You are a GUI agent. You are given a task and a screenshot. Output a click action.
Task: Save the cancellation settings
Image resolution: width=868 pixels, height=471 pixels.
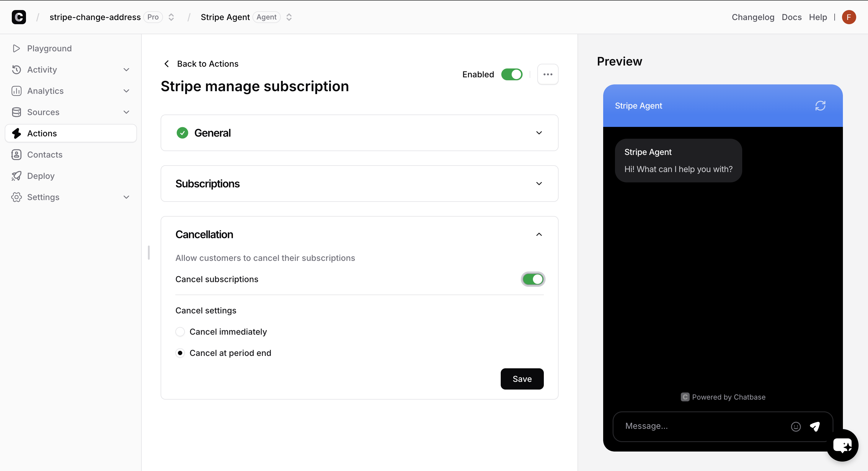pos(522,379)
